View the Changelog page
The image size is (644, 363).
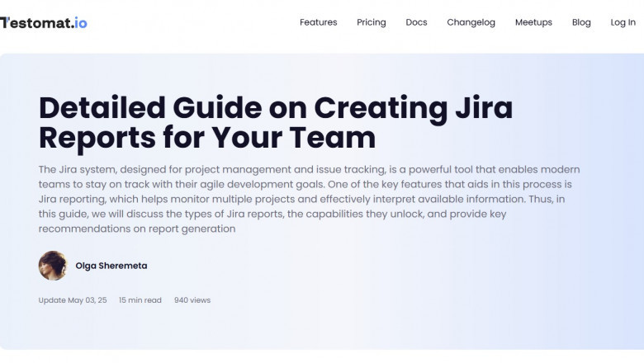471,22
